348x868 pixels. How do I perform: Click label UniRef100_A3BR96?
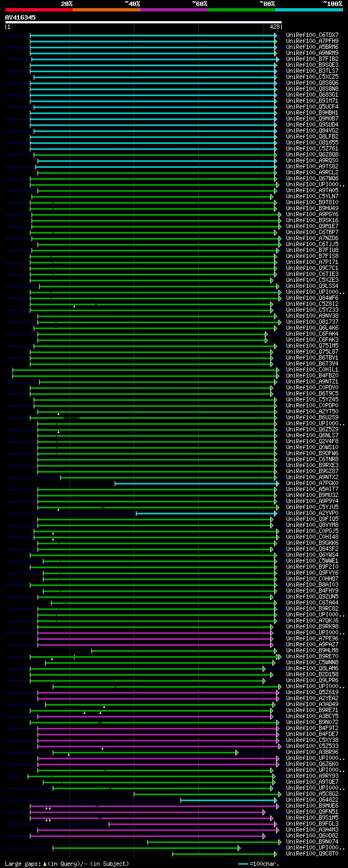[312, 752]
